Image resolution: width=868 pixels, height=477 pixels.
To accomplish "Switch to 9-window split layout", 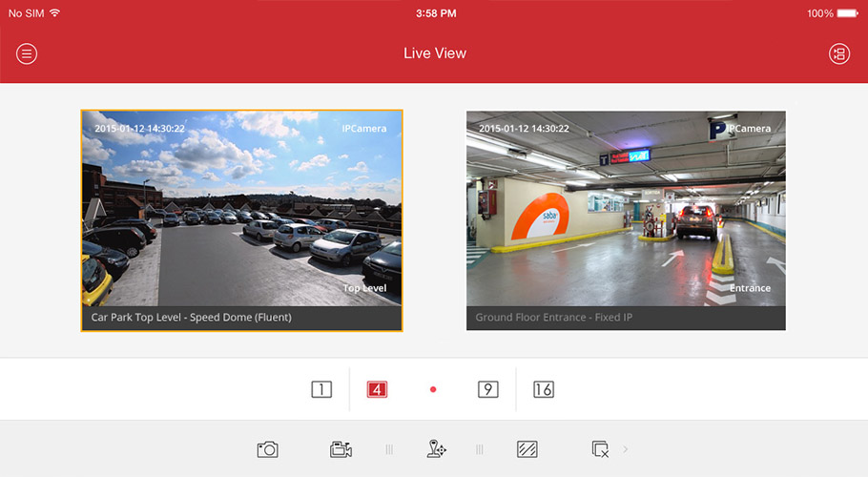I will (x=487, y=389).
